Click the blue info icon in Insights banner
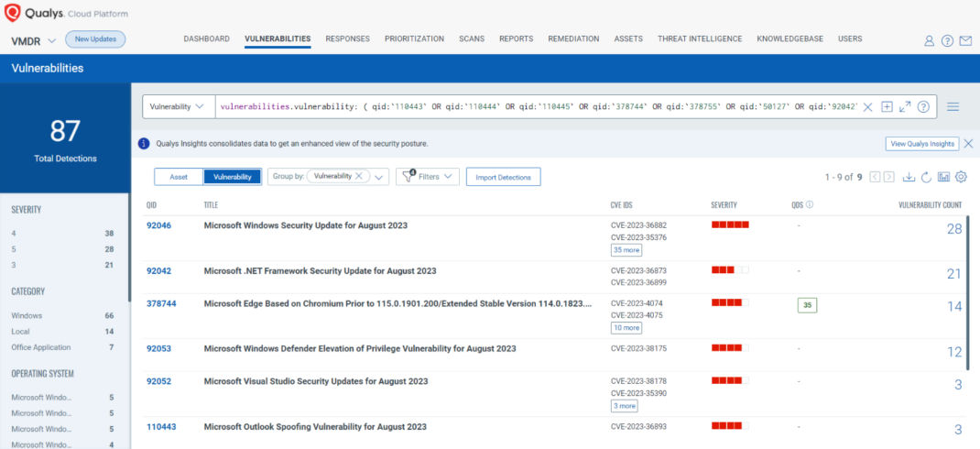The width and height of the screenshot is (980, 449). click(144, 144)
